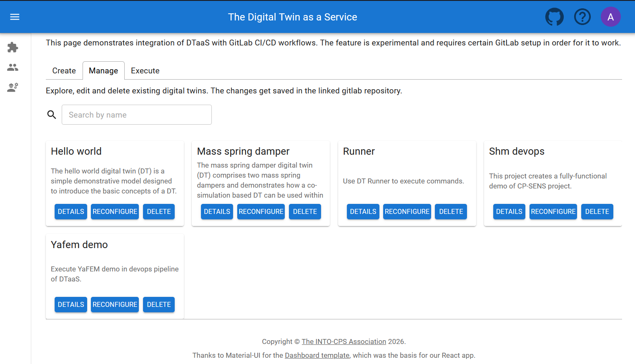Click the Search by name input field
The image size is (635, 364).
click(x=137, y=114)
